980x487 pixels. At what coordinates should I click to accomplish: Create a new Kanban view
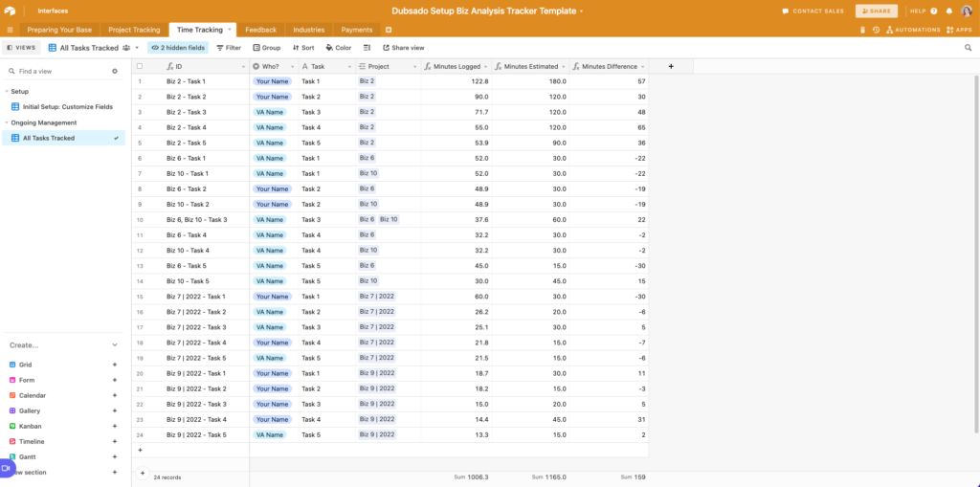(62, 427)
